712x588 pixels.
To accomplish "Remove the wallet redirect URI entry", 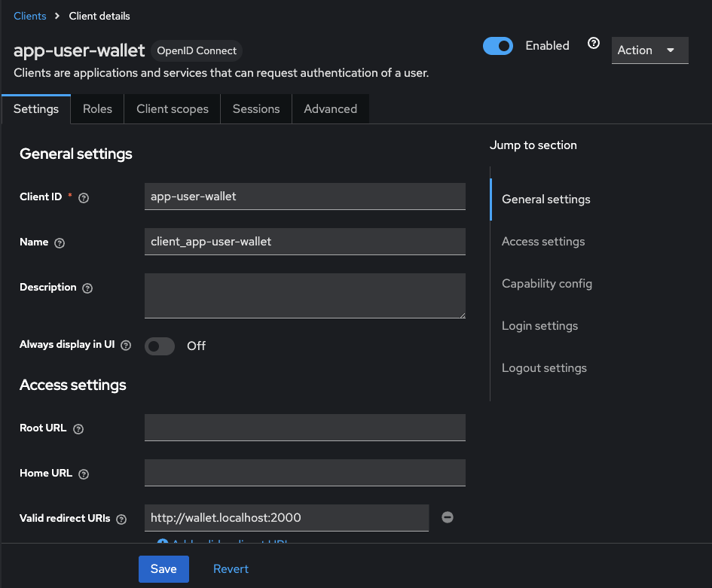I will (447, 517).
